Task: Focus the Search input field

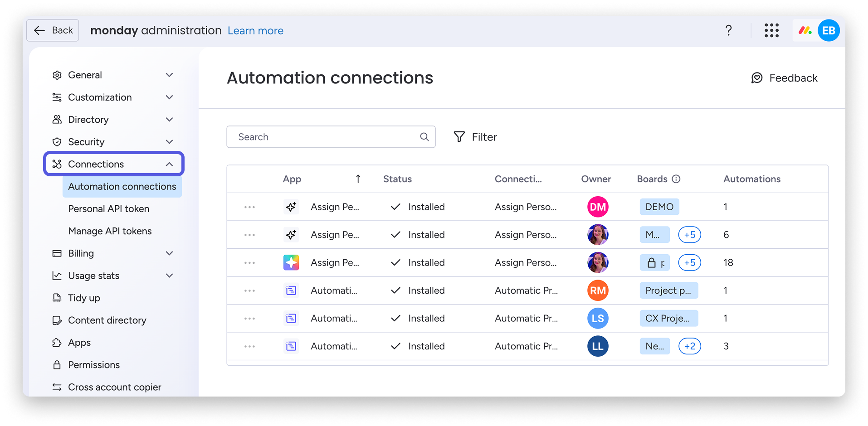Action: 331,137
